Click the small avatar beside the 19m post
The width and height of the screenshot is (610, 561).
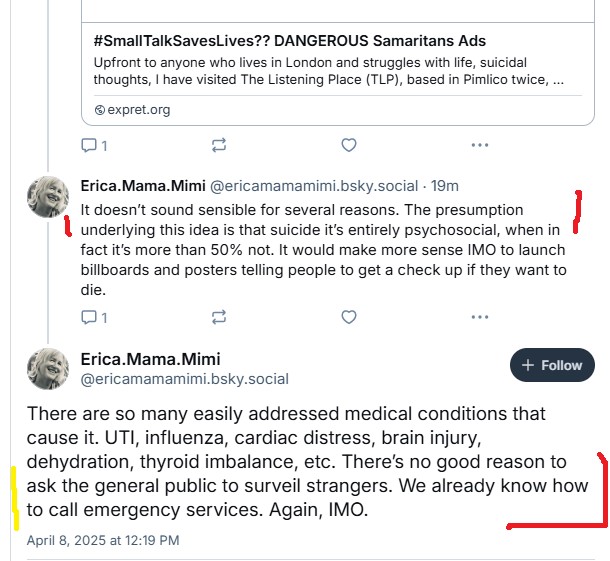46,198
